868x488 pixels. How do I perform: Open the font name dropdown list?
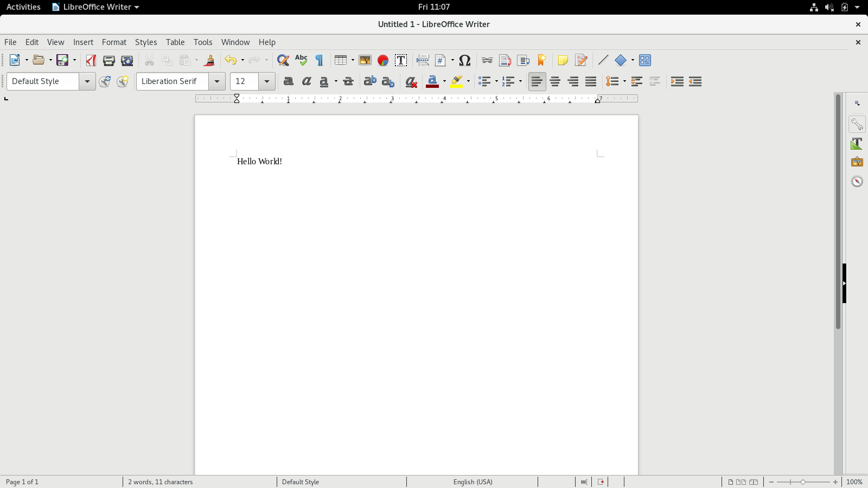pyautogui.click(x=217, y=81)
